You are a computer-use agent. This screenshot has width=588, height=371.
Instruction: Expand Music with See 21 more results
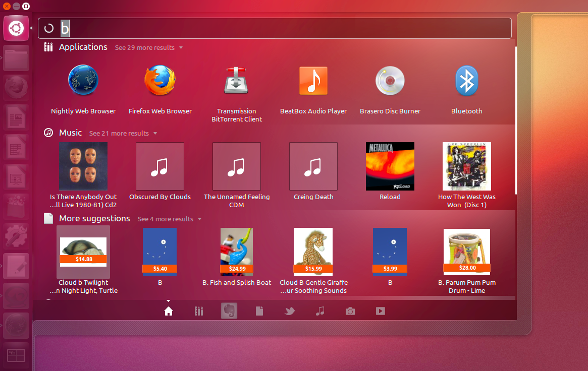[119, 133]
